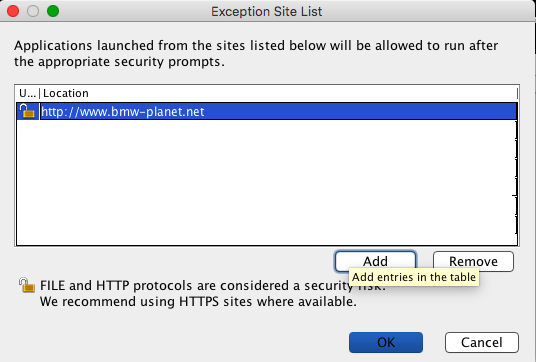Click the divider between U... and Location headers
536x362 pixels.
coord(40,93)
